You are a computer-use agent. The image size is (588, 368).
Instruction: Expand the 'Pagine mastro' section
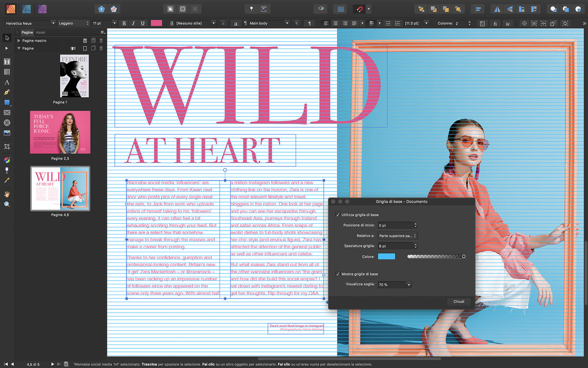19,41
